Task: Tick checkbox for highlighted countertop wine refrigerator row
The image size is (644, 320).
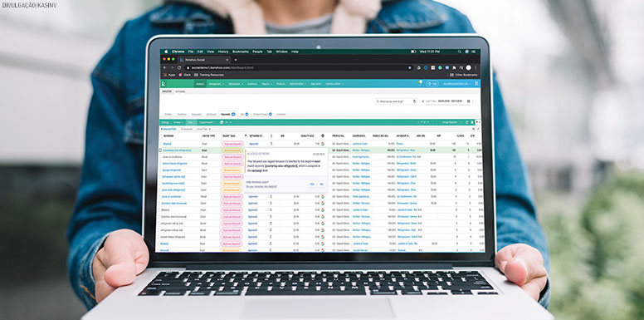Action: tap(161, 150)
